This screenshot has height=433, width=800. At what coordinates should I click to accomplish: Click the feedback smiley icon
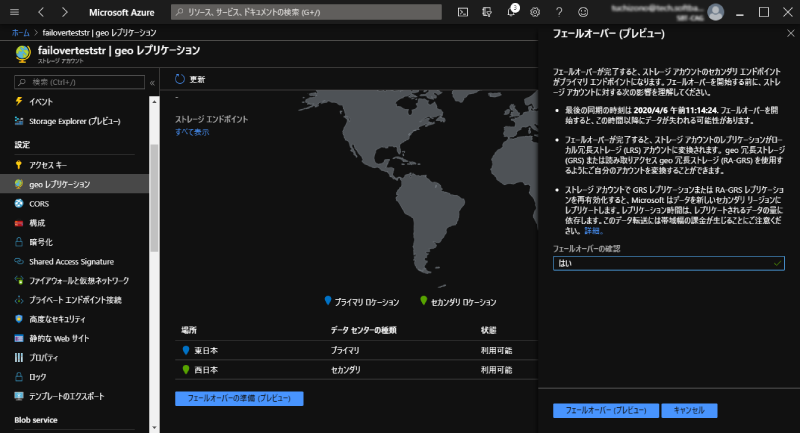[583, 12]
